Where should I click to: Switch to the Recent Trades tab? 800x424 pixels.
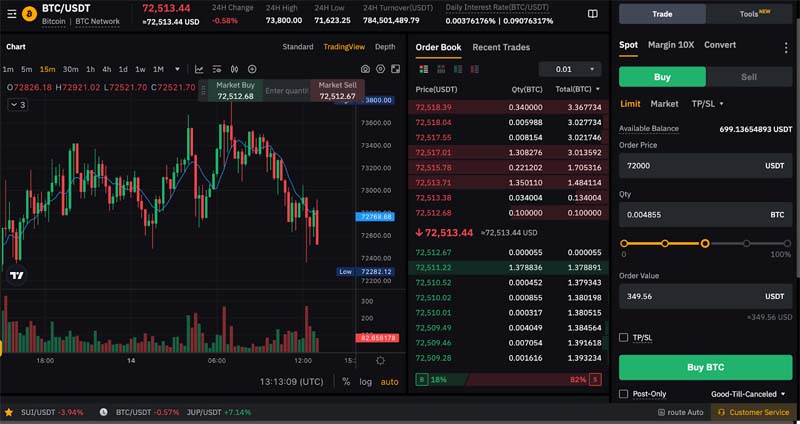click(x=501, y=47)
